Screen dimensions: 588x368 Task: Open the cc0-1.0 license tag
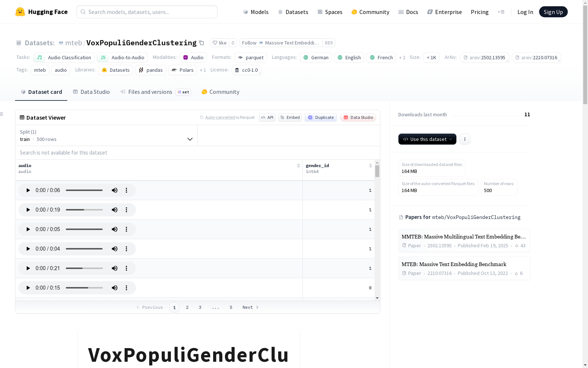247,70
